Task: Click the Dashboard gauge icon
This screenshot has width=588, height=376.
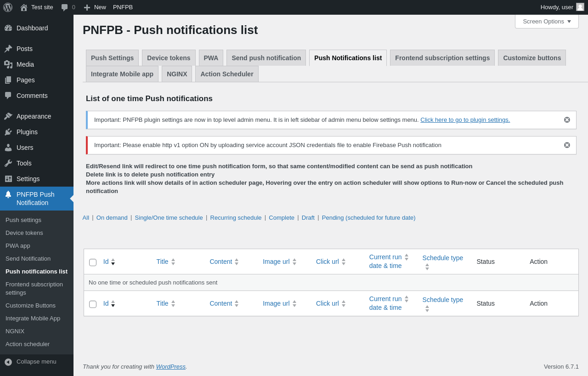Action: point(8,28)
